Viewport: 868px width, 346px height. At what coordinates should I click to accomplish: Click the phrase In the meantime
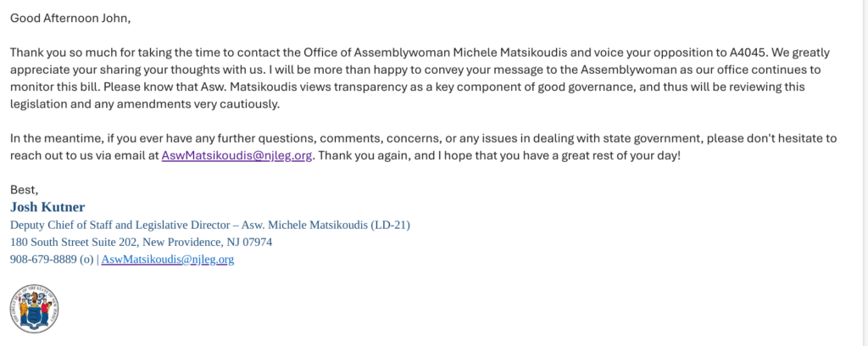(58, 138)
